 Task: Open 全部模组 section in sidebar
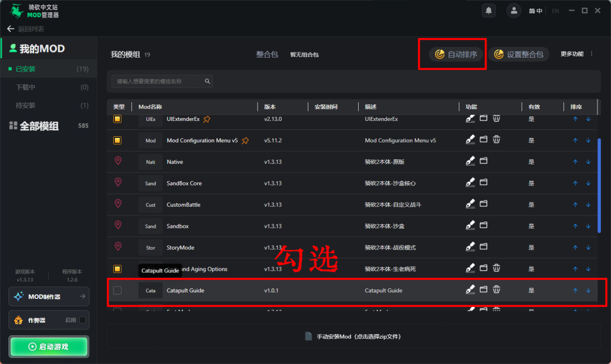(39, 126)
